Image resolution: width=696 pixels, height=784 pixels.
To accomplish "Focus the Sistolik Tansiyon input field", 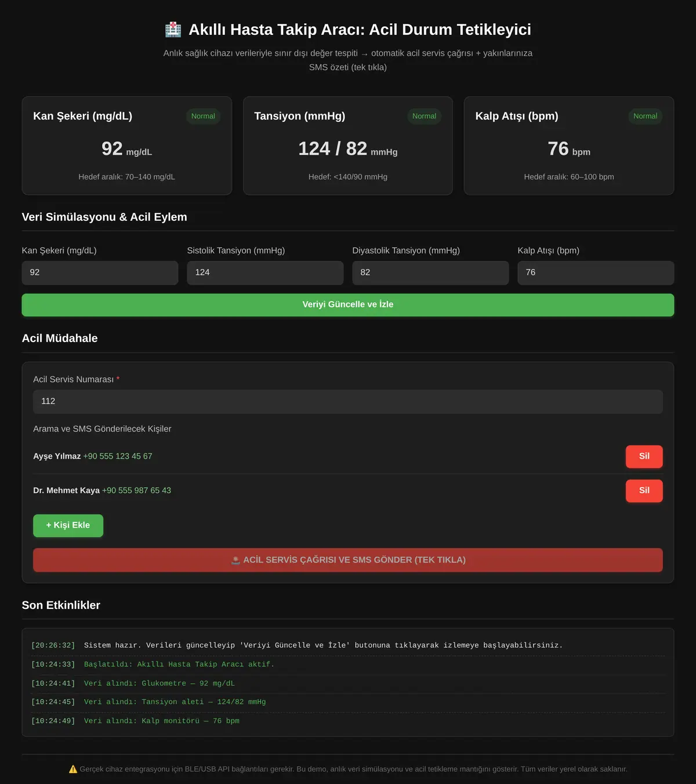I will [x=265, y=273].
